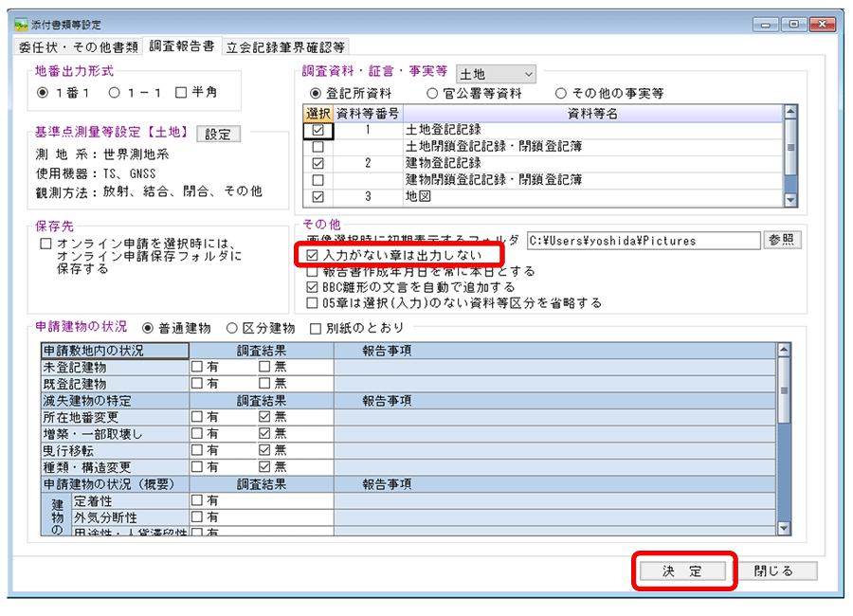Select the 1－1 lot number format
Screen dimensions: 853x616
(x=115, y=93)
